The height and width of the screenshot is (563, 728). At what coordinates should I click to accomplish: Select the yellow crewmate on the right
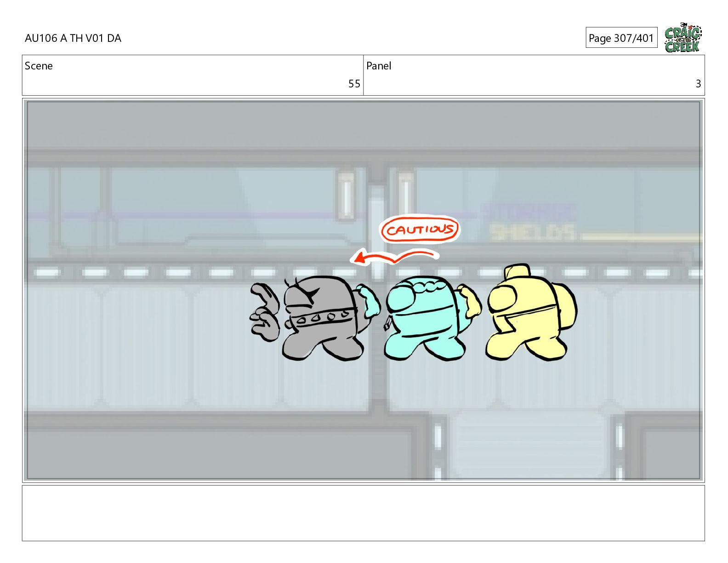tap(531, 313)
